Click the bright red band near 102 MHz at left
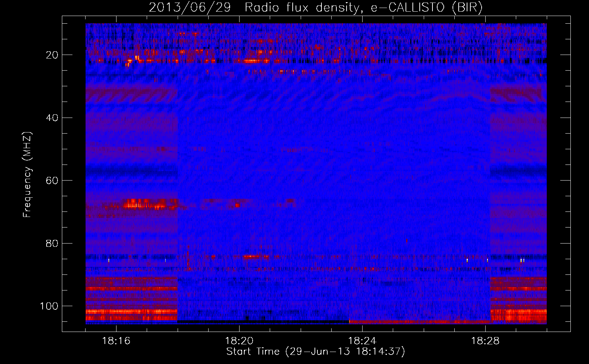Screen dimensions: 589x364 click(x=131, y=312)
